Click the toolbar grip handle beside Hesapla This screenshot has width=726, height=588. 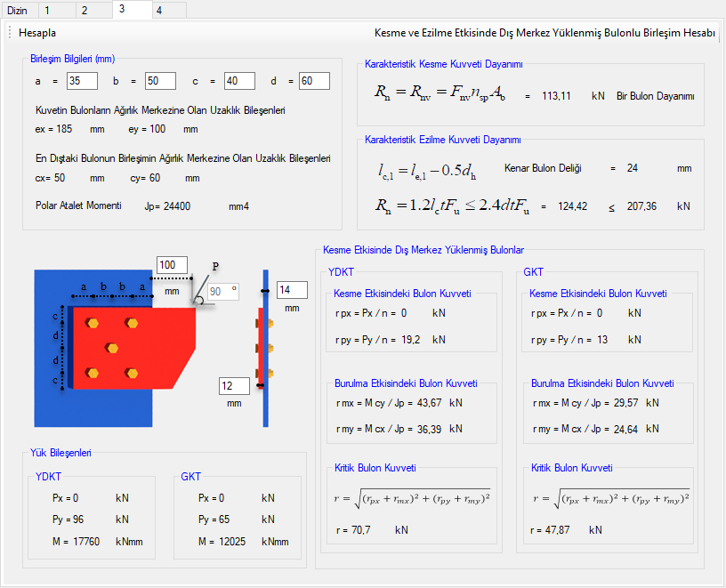pyautogui.click(x=10, y=33)
